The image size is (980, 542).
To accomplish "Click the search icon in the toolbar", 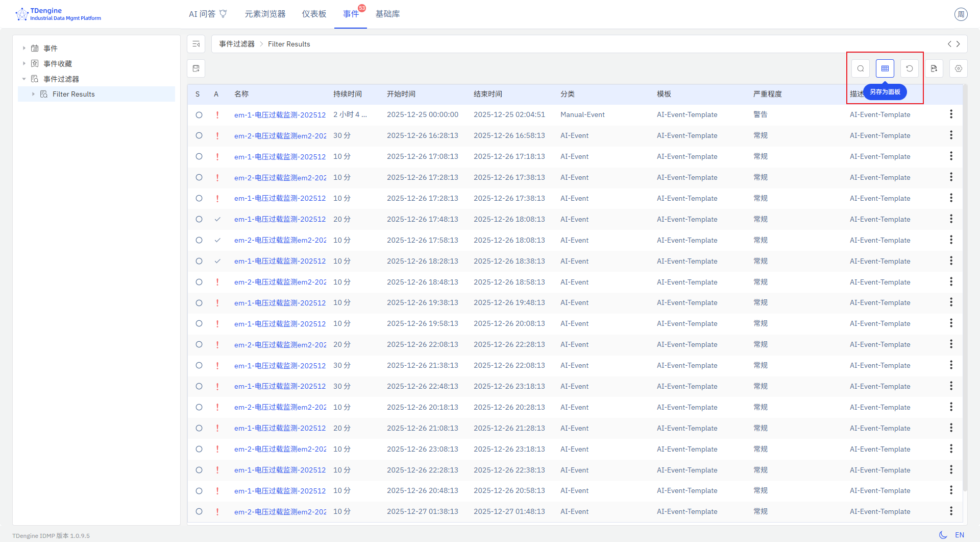I will click(861, 68).
